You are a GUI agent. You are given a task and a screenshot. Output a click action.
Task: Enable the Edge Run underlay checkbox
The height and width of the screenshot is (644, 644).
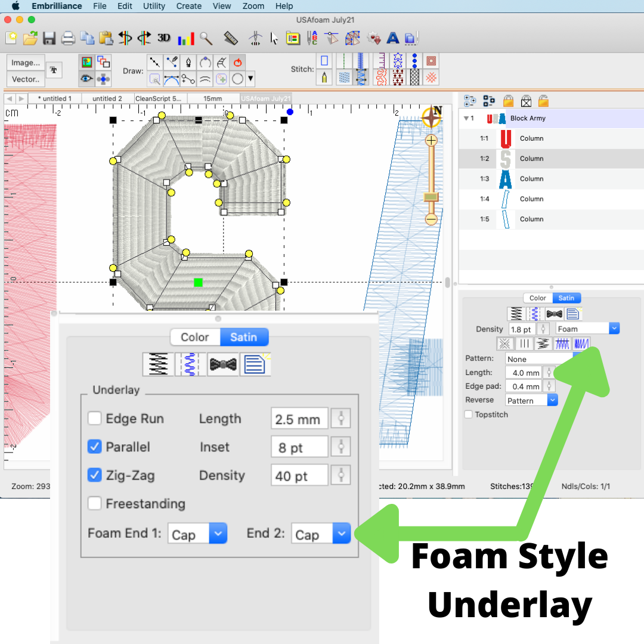coord(94,419)
